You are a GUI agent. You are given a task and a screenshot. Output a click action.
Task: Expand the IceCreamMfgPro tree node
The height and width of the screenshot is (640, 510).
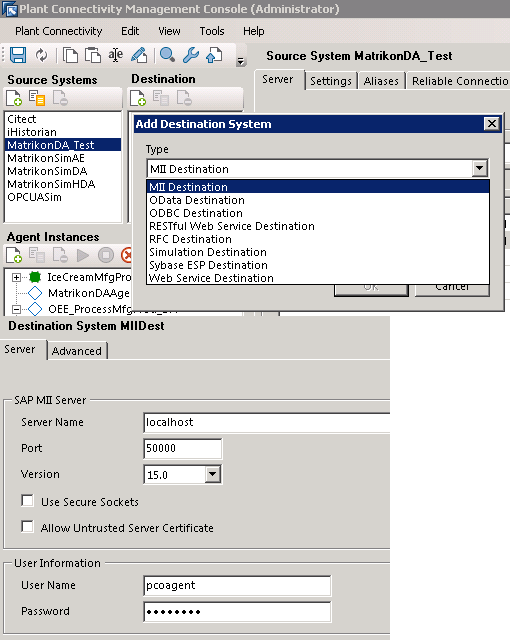[x=16, y=278]
